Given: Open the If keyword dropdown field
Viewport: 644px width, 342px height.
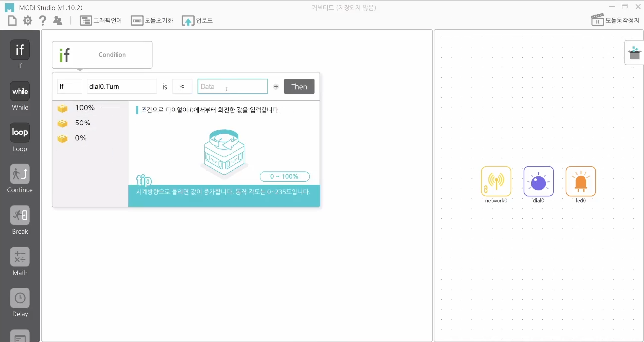Looking at the screenshot, I should (69, 87).
